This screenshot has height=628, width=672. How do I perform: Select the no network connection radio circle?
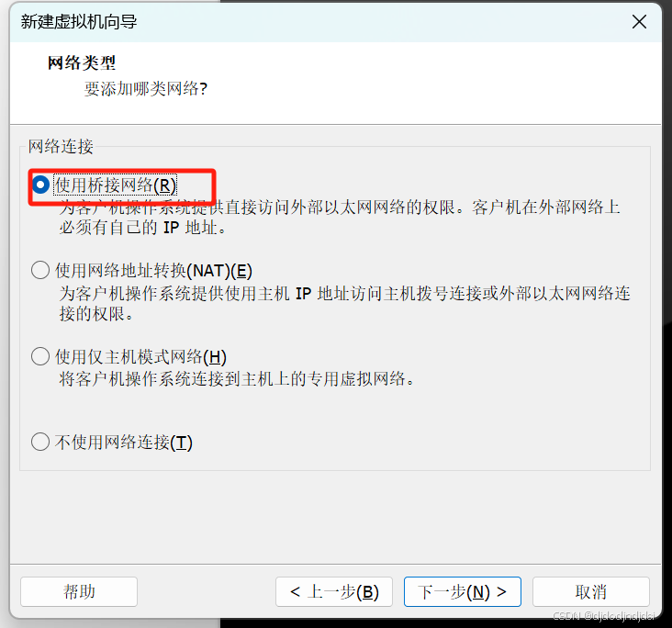click(40, 442)
